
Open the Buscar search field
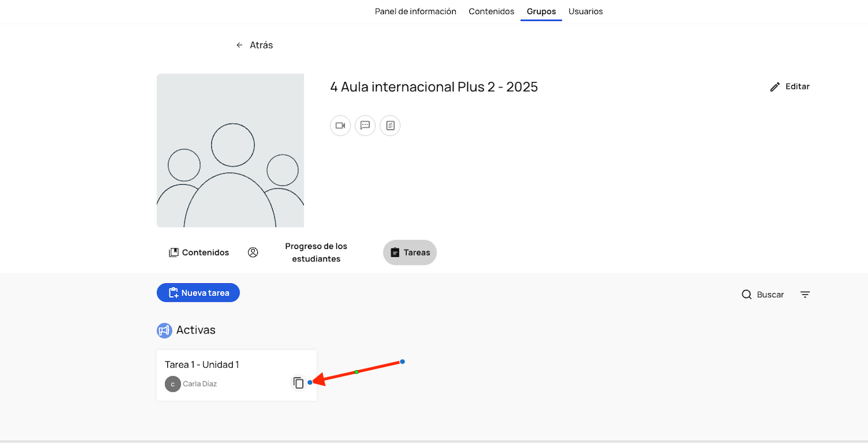coord(763,294)
